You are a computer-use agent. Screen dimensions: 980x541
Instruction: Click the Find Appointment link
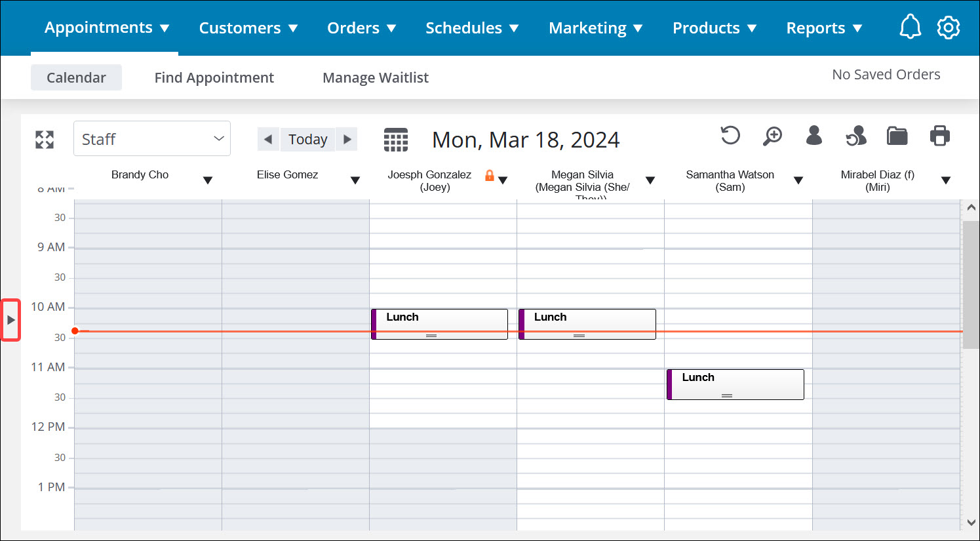click(x=214, y=77)
